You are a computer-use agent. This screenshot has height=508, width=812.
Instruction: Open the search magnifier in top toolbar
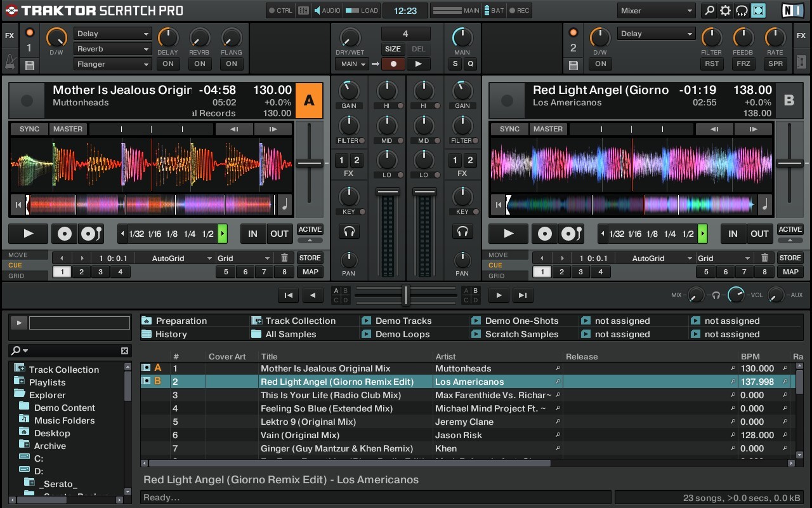[710, 10]
